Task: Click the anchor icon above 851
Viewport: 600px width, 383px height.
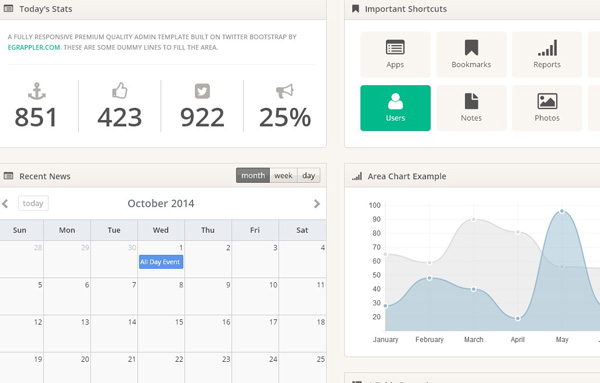Action: pyautogui.click(x=37, y=91)
